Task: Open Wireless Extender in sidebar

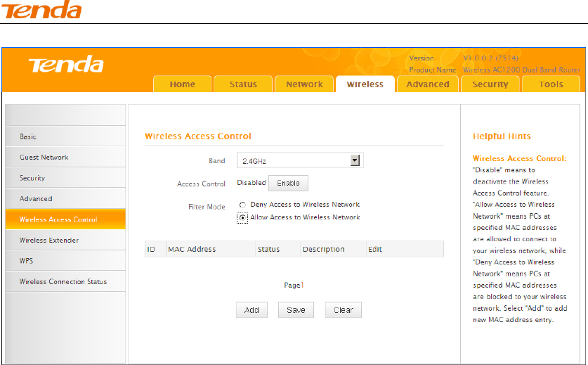Action: [x=65, y=240]
